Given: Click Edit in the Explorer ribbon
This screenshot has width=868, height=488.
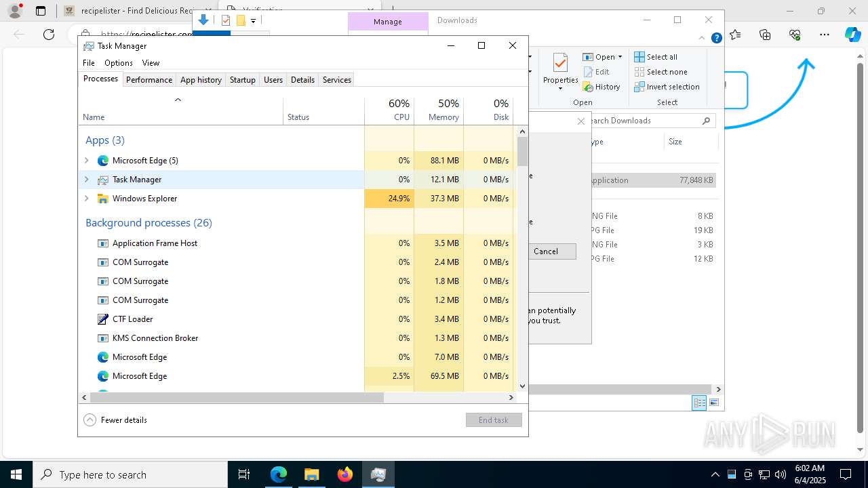Looking at the screenshot, I should click(x=596, y=72).
